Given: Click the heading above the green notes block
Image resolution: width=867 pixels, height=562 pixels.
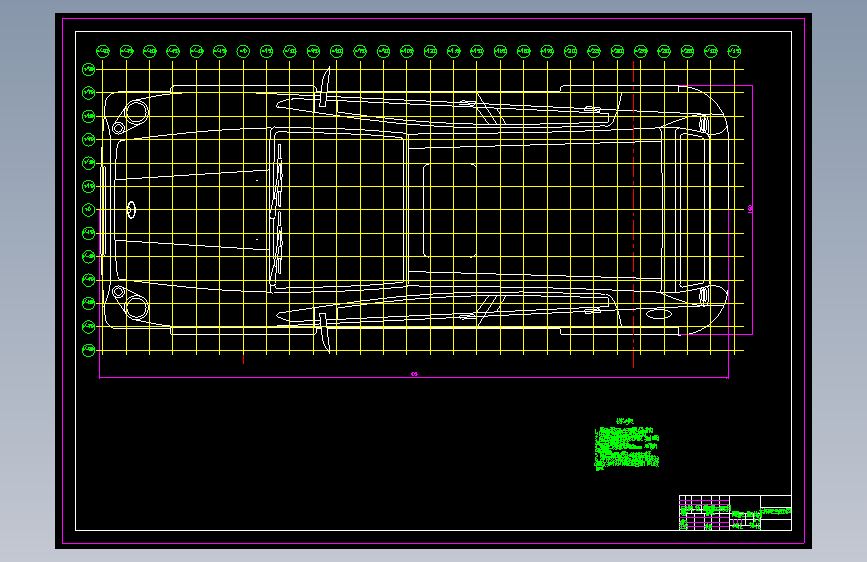Looking at the screenshot, I should 624,422.
